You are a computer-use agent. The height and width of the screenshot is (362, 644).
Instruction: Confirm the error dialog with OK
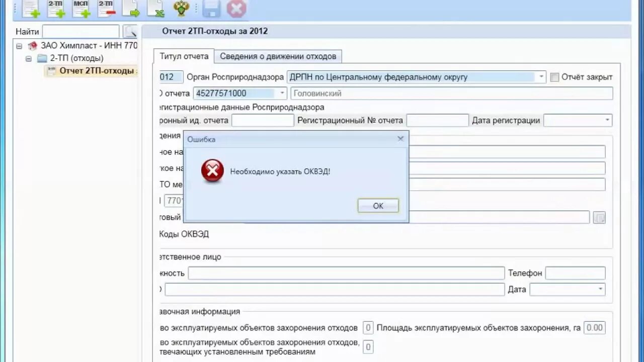(x=378, y=206)
